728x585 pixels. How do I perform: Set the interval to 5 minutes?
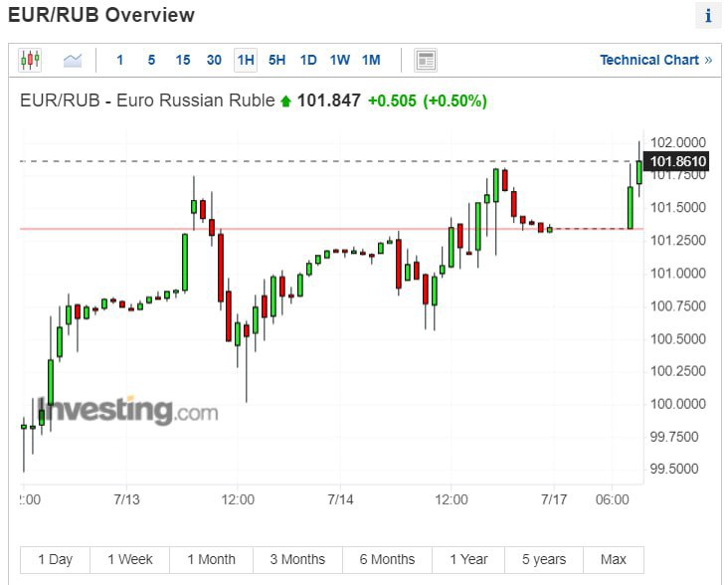(x=151, y=60)
